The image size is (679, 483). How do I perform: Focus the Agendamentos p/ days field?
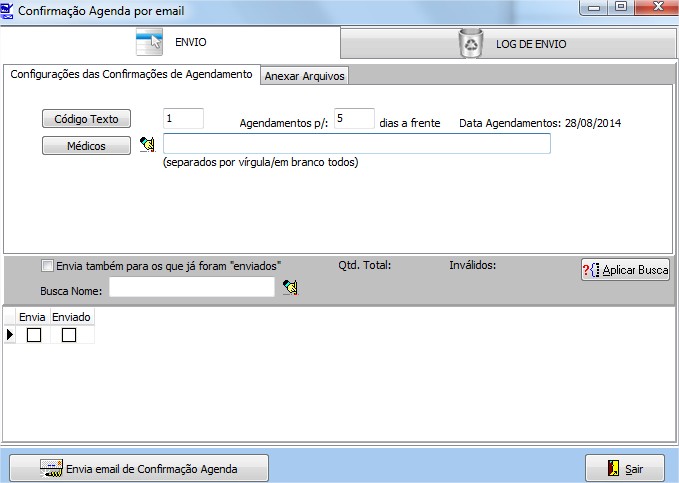point(354,119)
